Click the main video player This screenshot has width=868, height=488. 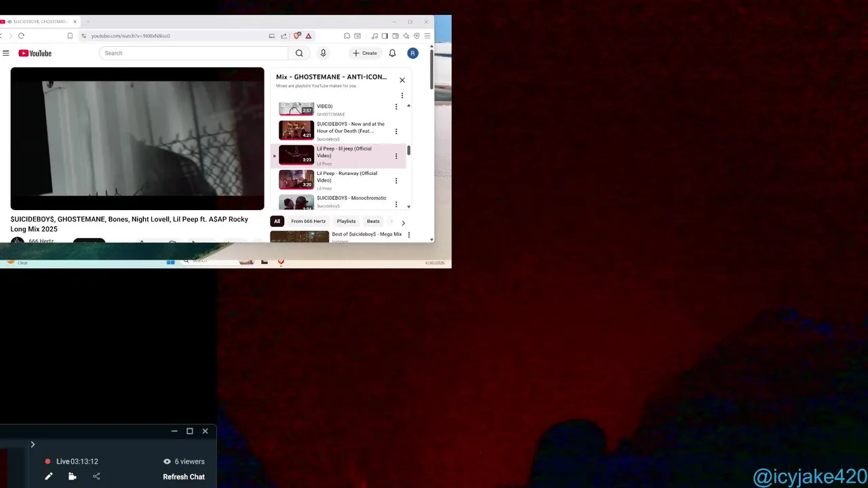[137, 138]
